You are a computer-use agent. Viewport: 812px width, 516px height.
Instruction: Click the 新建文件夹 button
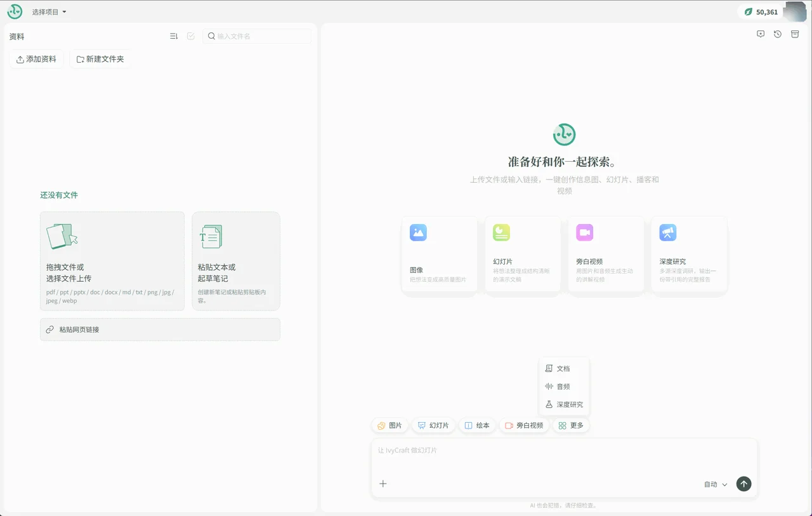(100, 59)
